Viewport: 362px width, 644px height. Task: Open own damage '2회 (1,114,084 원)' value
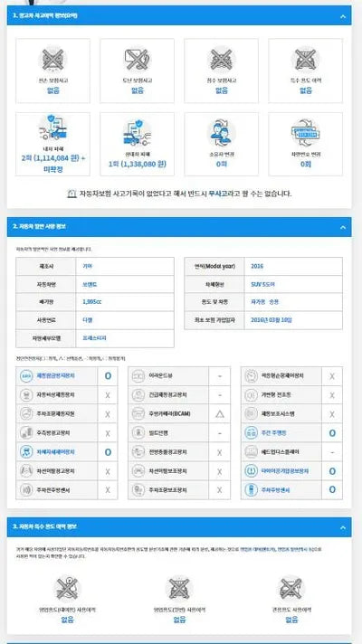(x=53, y=163)
